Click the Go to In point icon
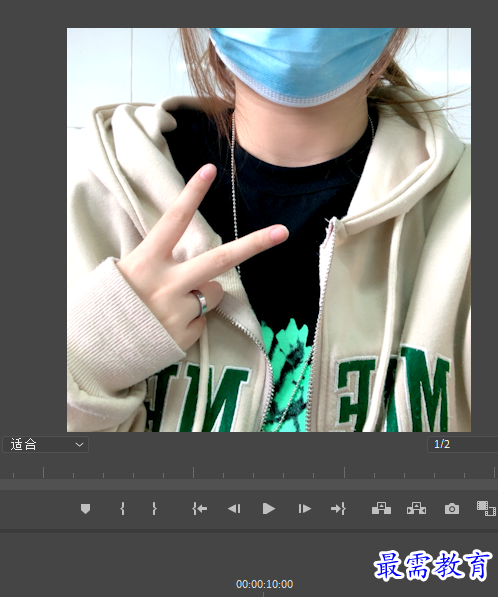This screenshot has height=597, width=498. 200,509
